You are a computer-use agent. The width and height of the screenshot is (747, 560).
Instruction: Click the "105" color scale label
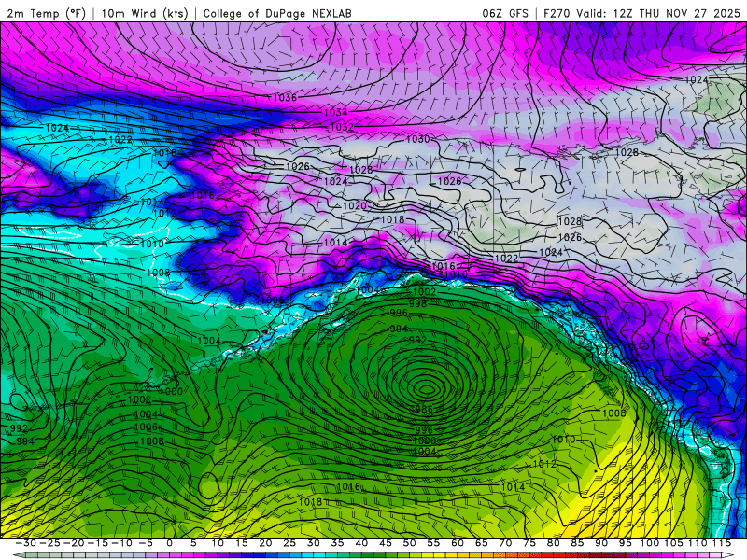(673, 543)
